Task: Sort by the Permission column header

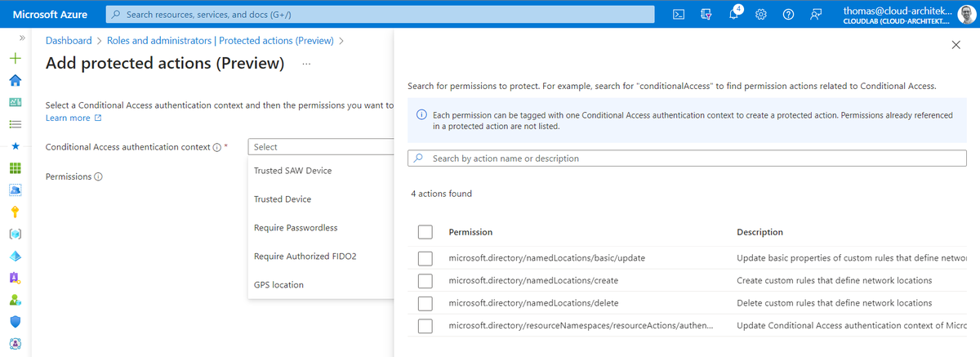Action: [470, 233]
